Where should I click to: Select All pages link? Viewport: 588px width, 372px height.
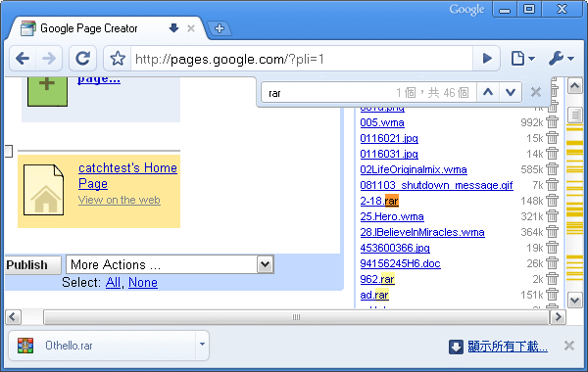coord(113,283)
